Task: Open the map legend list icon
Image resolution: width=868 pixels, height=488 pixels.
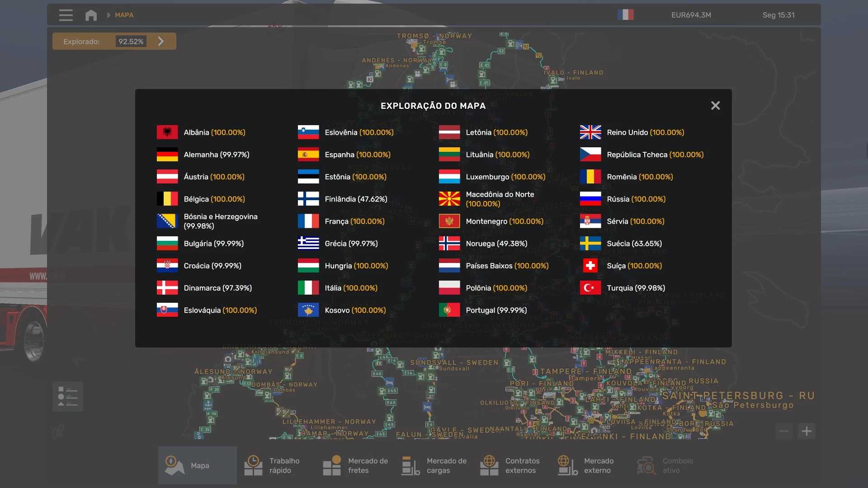Action: pos(68,396)
